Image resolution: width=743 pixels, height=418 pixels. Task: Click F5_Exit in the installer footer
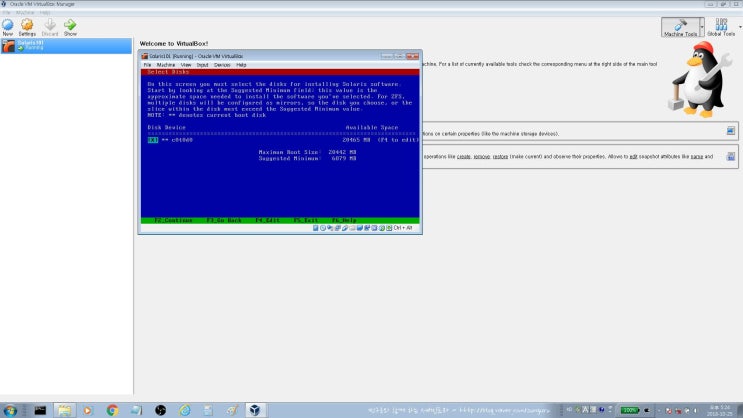(x=306, y=220)
